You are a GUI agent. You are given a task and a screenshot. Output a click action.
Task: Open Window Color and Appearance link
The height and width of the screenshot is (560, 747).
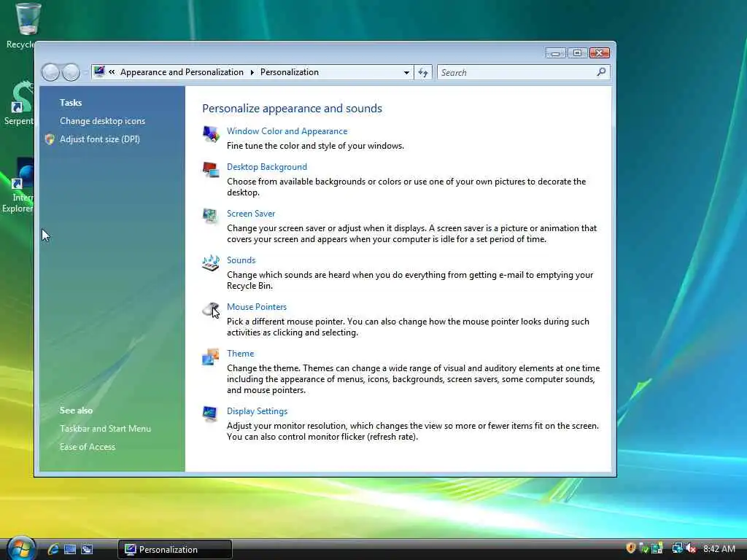point(287,131)
